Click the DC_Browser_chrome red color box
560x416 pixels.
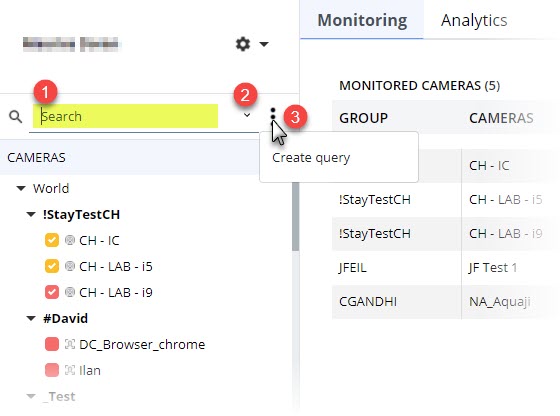coord(52,344)
